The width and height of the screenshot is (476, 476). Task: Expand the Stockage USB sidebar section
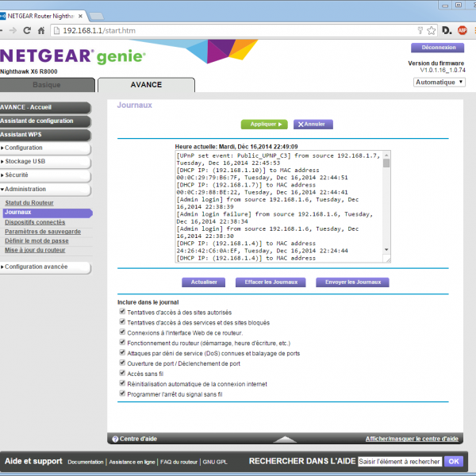point(46,161)
